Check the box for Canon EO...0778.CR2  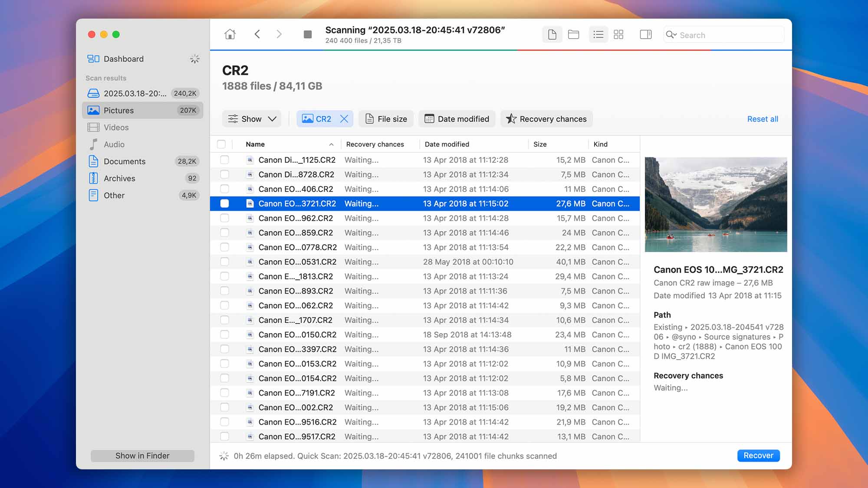[x=224, y=247]
